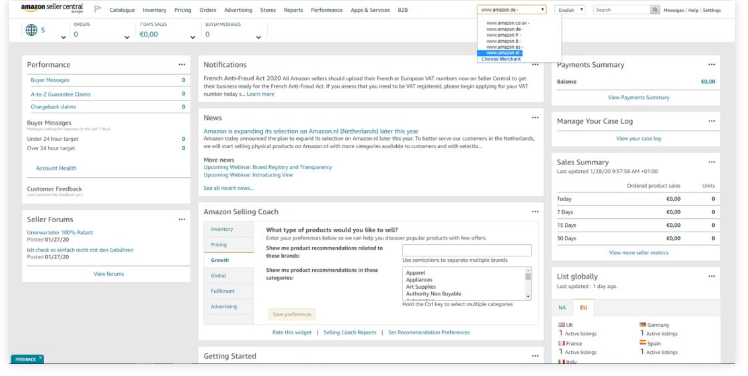Expand the Buyer Messages header chevron
Viewport: 748px width, 376px height.
(259, 37)
